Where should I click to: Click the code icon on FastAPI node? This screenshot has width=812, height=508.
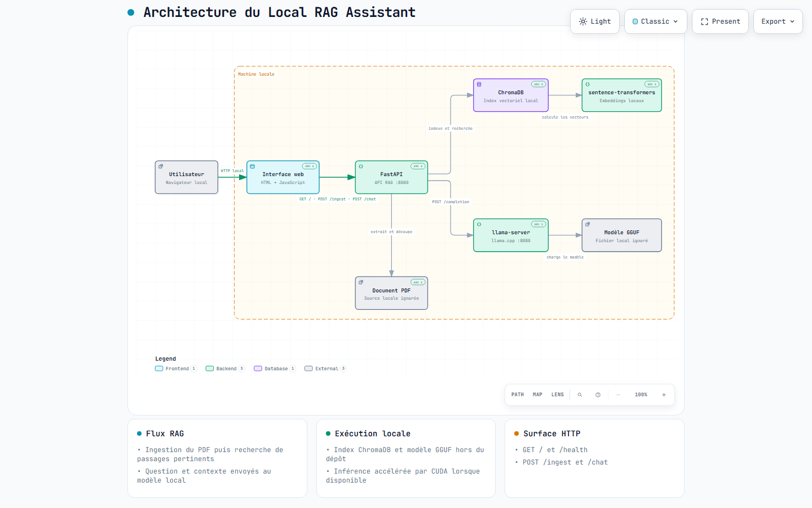click(x=361, y=167)
